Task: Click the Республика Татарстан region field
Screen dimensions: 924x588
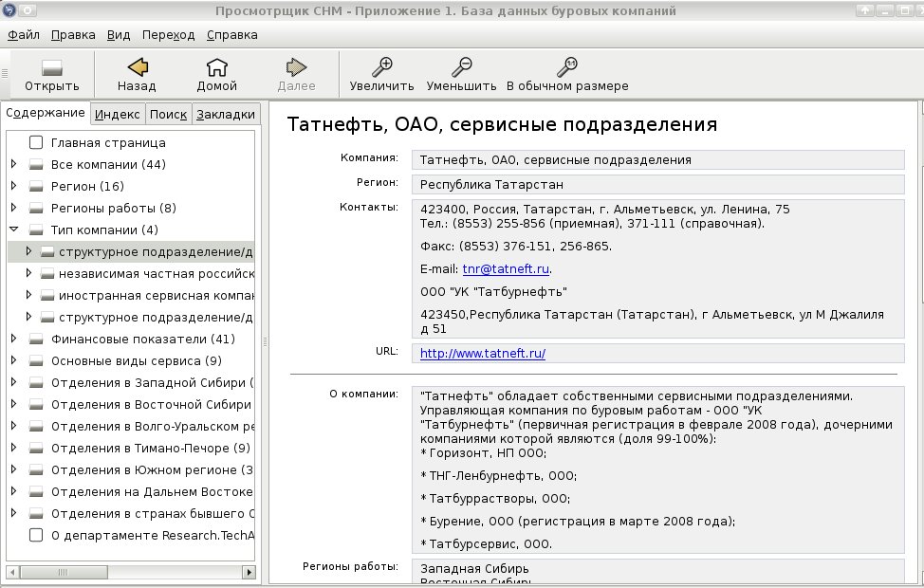Action: pos(657,184)
